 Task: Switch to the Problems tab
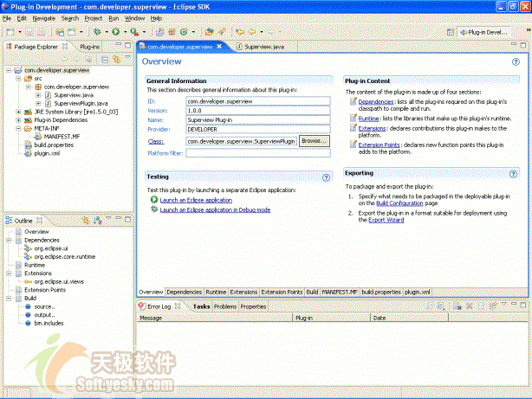pos(225,306)
